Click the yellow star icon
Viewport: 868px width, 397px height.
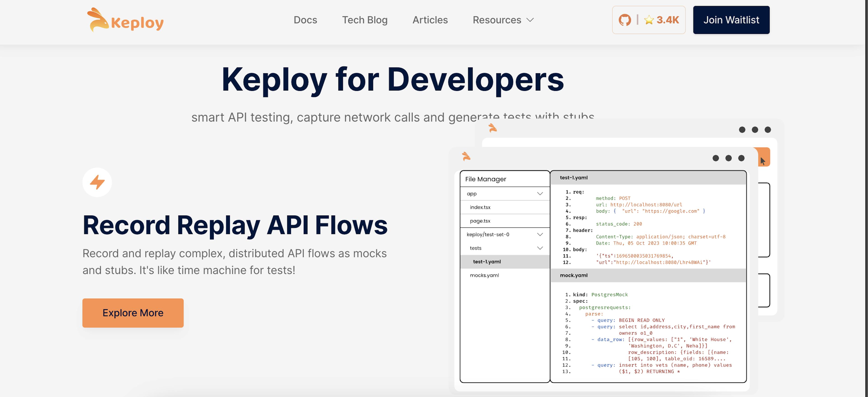(649, 20)
